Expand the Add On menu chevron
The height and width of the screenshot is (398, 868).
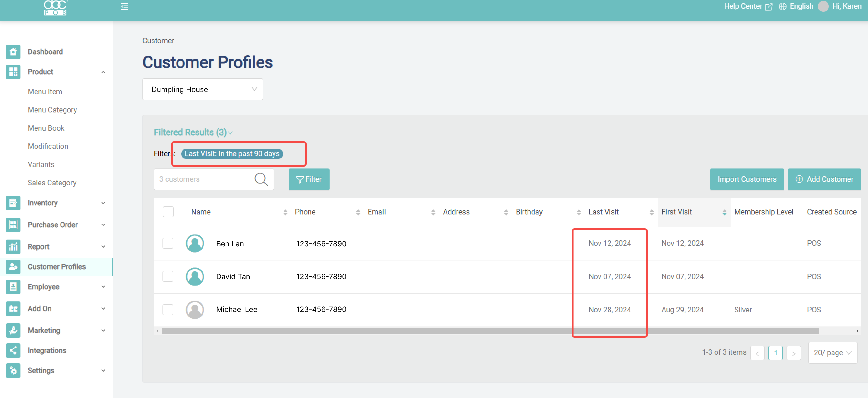(103, 309)
